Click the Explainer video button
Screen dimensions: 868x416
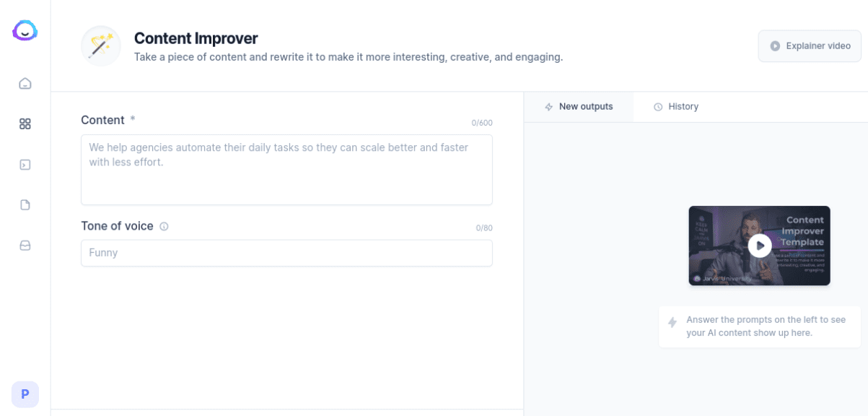[x=809, y=45]
